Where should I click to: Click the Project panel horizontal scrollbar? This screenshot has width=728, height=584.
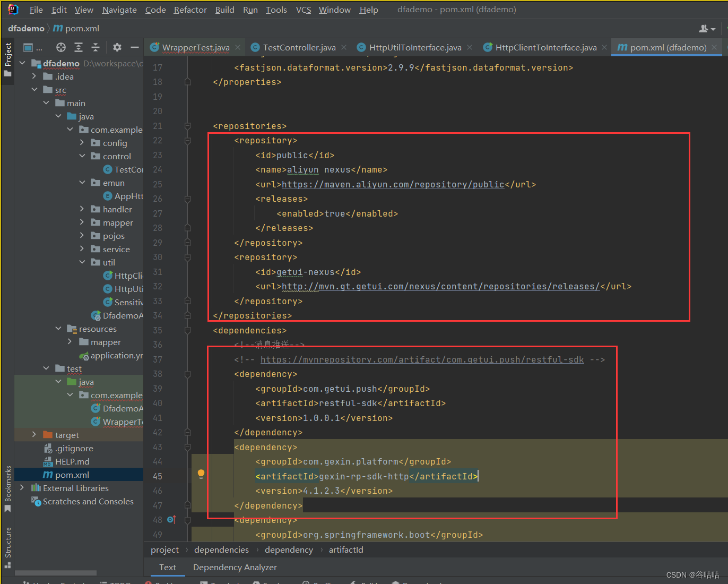tap(56, 573)
